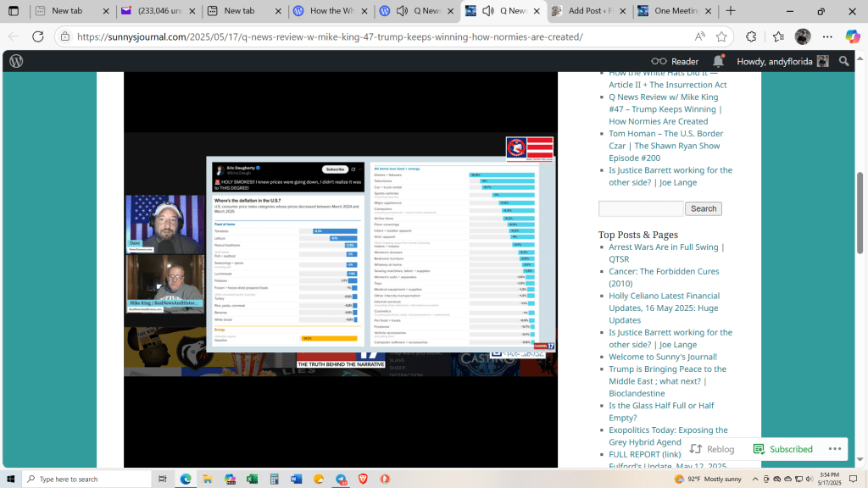Open the browser extensions puzzle icon
This screenshot has width=868, height=488.
tap(751, 36)
